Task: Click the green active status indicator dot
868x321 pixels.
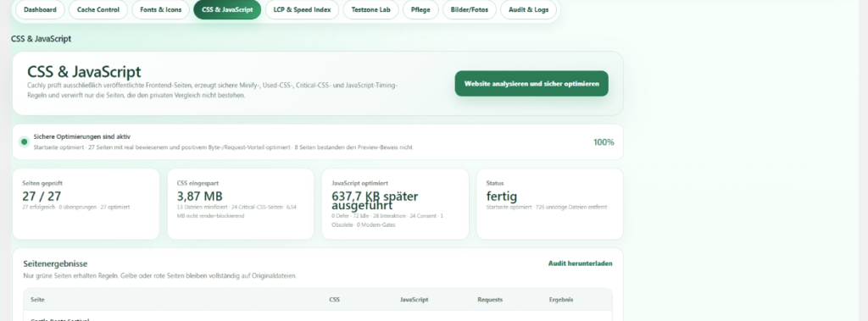Action: coord(24,141)
